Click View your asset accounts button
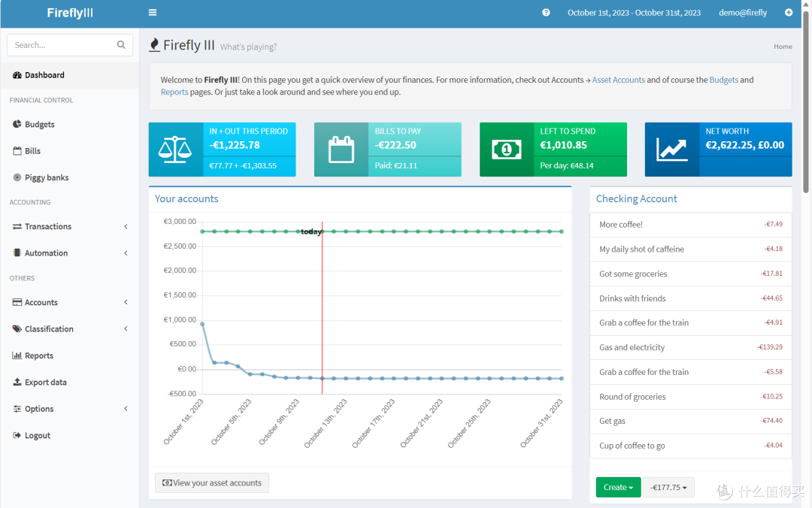 (212, 482)
